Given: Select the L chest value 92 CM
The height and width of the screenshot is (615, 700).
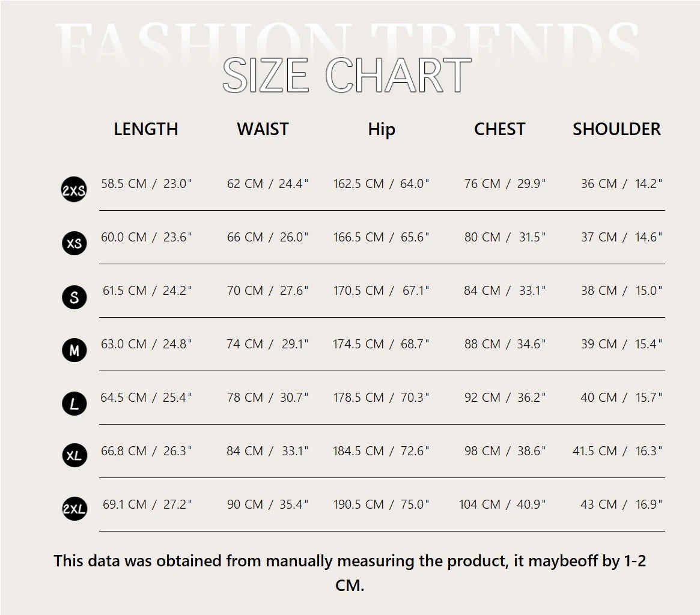Looking at the screenshot, I should click(482, 398).
